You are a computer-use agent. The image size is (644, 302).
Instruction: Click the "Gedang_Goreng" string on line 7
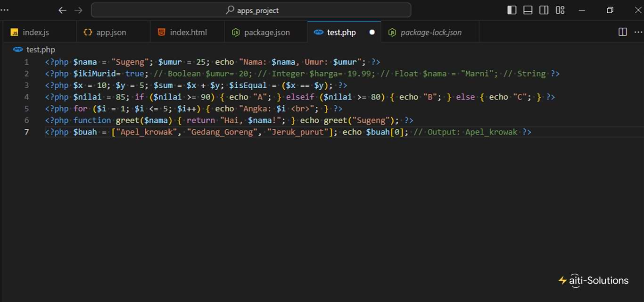(x=222, y=132)
